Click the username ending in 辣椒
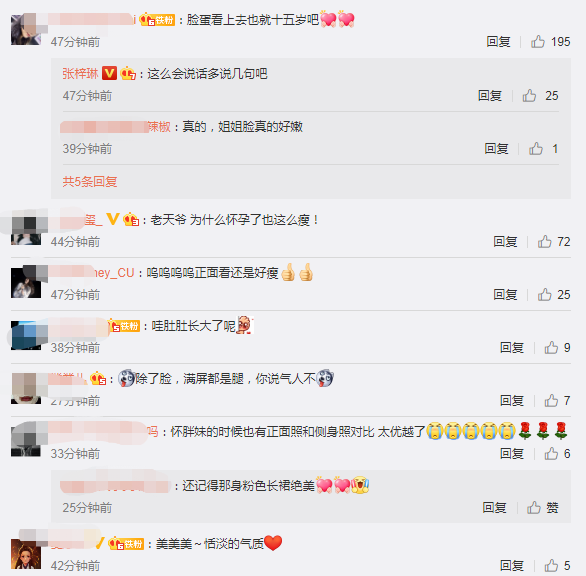The height and width of the screenshot is (576, 586). point(115,127)
